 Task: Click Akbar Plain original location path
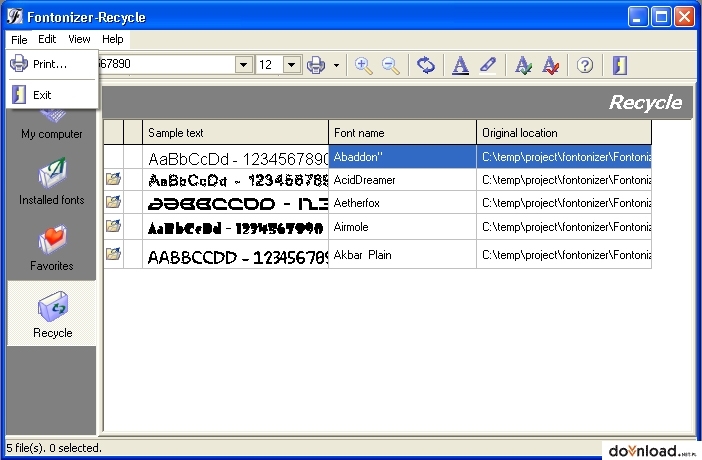coord(564,255)
